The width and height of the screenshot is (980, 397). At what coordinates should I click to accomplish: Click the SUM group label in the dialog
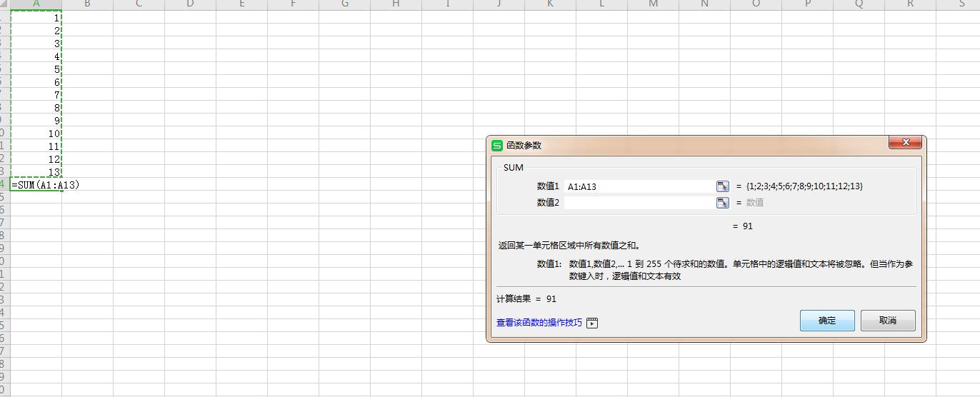[x=514, y=168]
